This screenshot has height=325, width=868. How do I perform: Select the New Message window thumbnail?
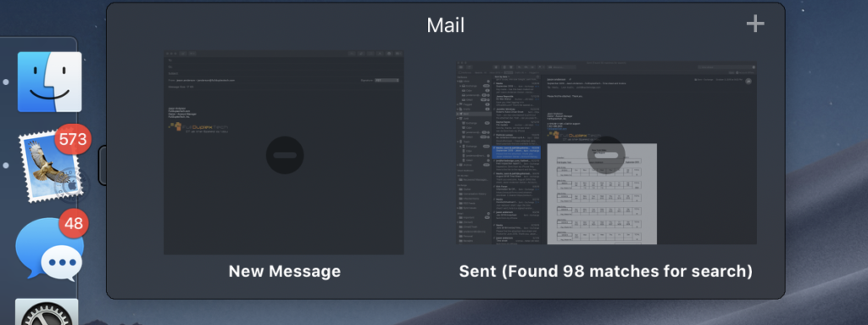pyautogui.click(x=283, y=153)
